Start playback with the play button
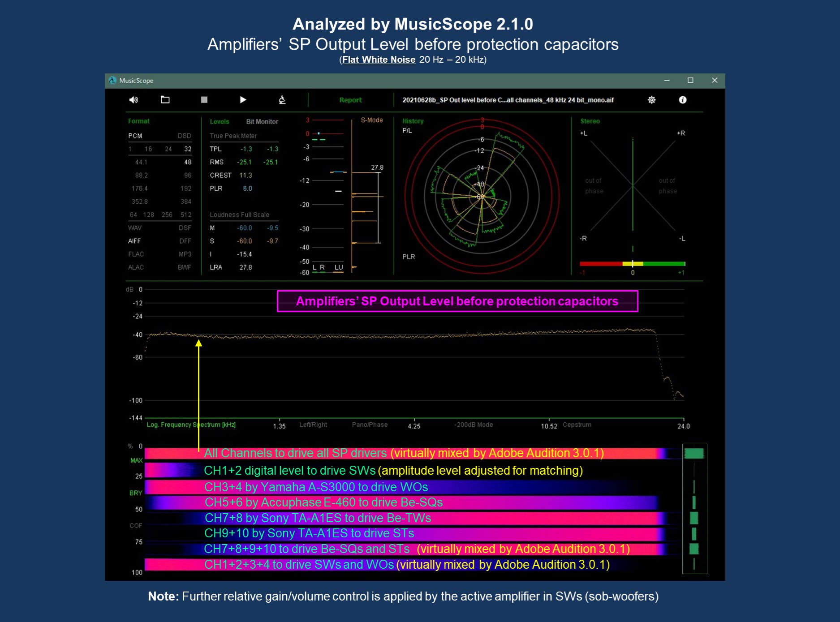Viewport: 840px width, 622px height. click(x=243, y=100)
